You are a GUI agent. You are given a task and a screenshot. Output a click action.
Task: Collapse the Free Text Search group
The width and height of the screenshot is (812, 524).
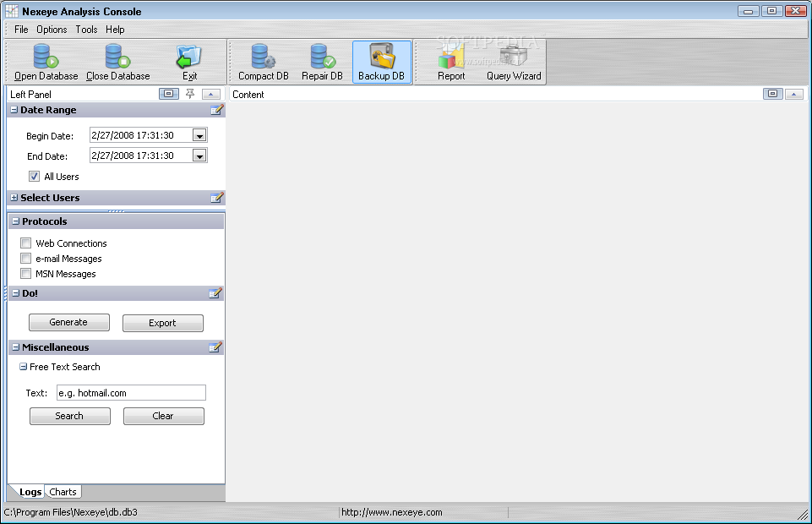(24, 367)
